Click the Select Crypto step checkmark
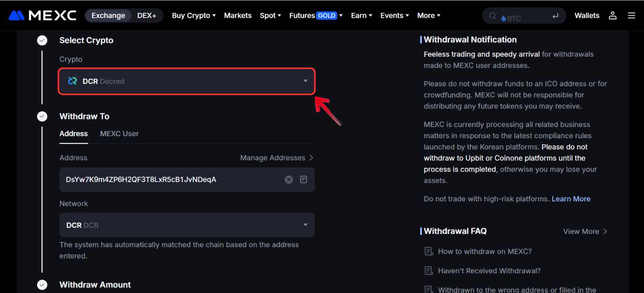 42,40
